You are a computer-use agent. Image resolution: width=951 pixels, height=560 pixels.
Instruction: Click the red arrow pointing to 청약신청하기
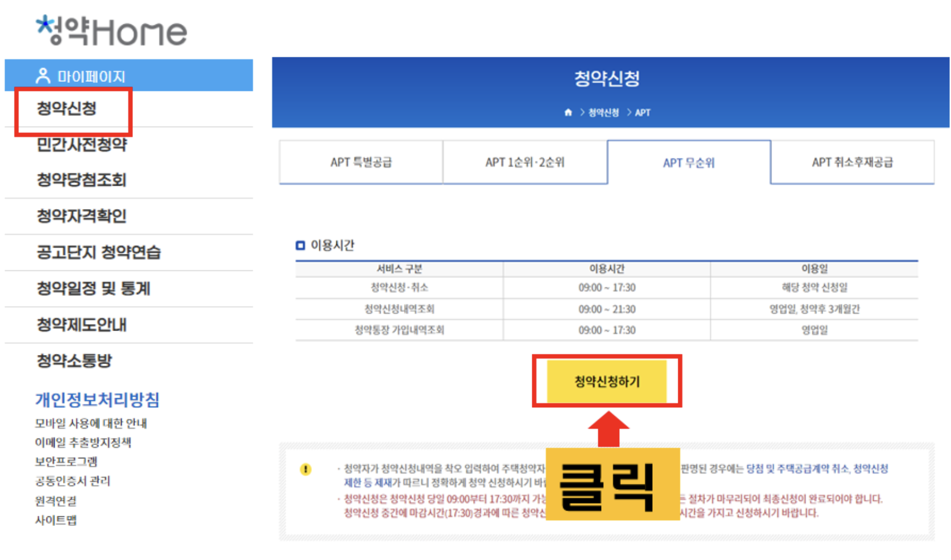(x=610, y=429)
